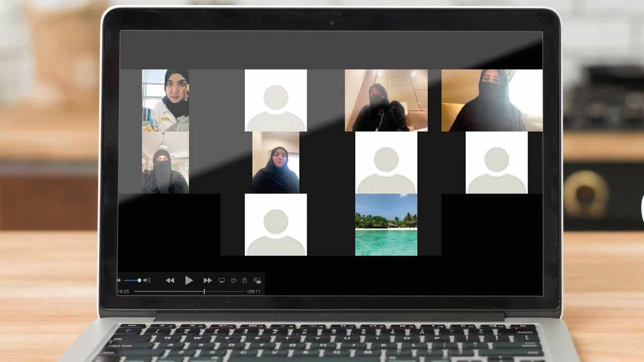Click the share/export icon
The height and width of the screenshot is (362, 644).
pyautogui.click(x=245, y=281)
